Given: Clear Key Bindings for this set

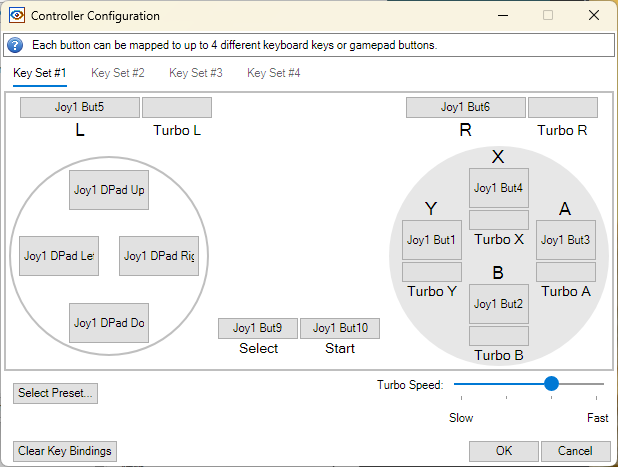Looking at the screenshot, I should tap(65, 451).
